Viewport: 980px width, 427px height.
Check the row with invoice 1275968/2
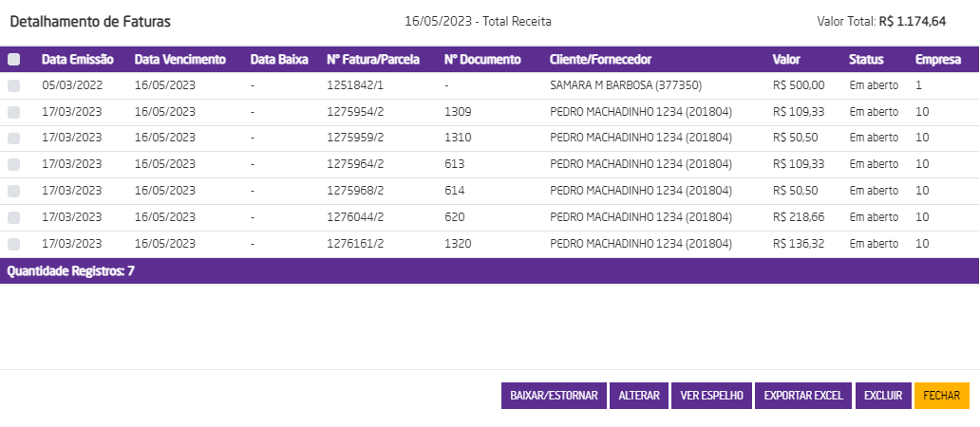click(13, 191)
